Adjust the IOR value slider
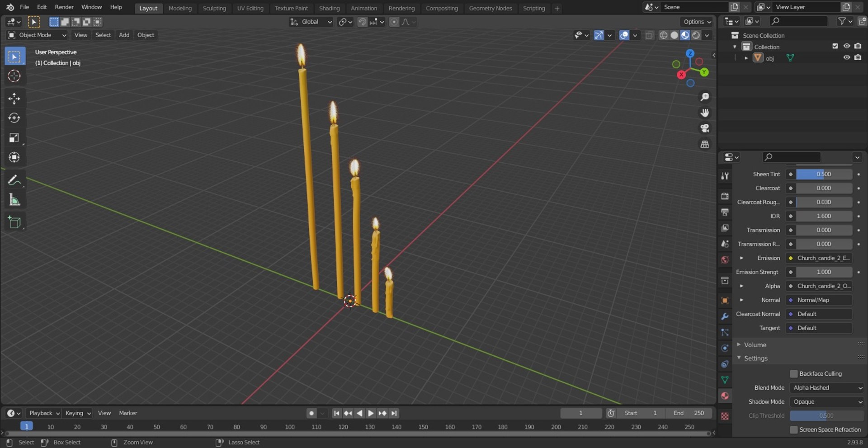Screen dimensions: 868x448 pos(824,217)
